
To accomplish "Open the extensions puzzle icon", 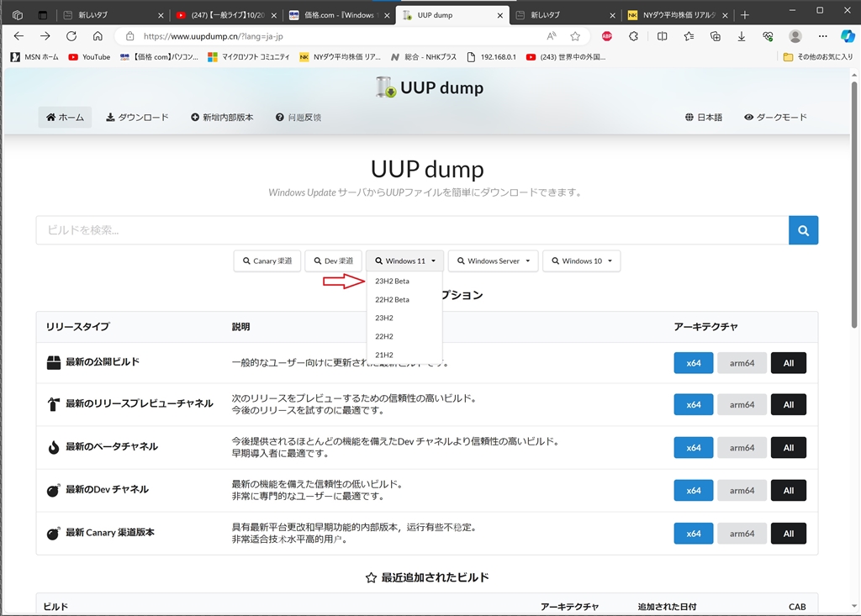I will coord(634,36).
